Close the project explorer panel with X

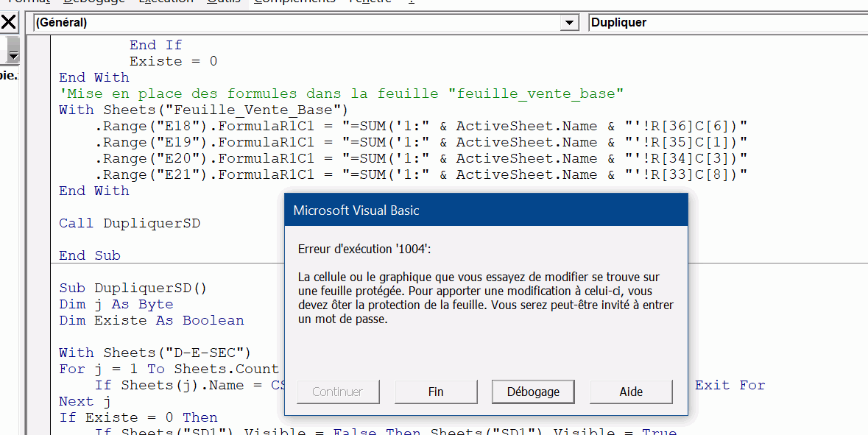(x=8, y=22)
